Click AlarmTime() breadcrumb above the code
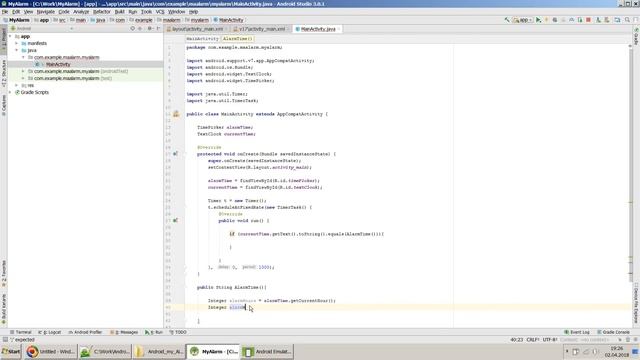 [238, 39]
